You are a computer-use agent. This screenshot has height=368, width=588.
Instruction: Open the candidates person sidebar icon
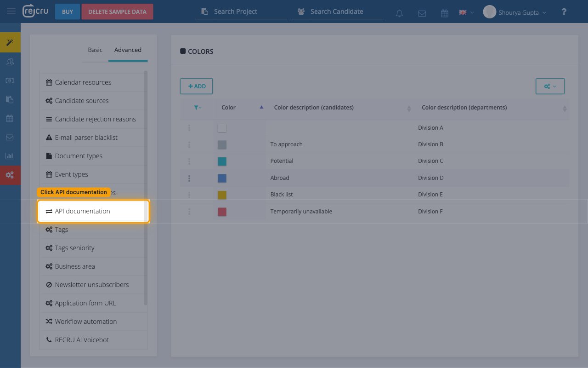[10, 62]
